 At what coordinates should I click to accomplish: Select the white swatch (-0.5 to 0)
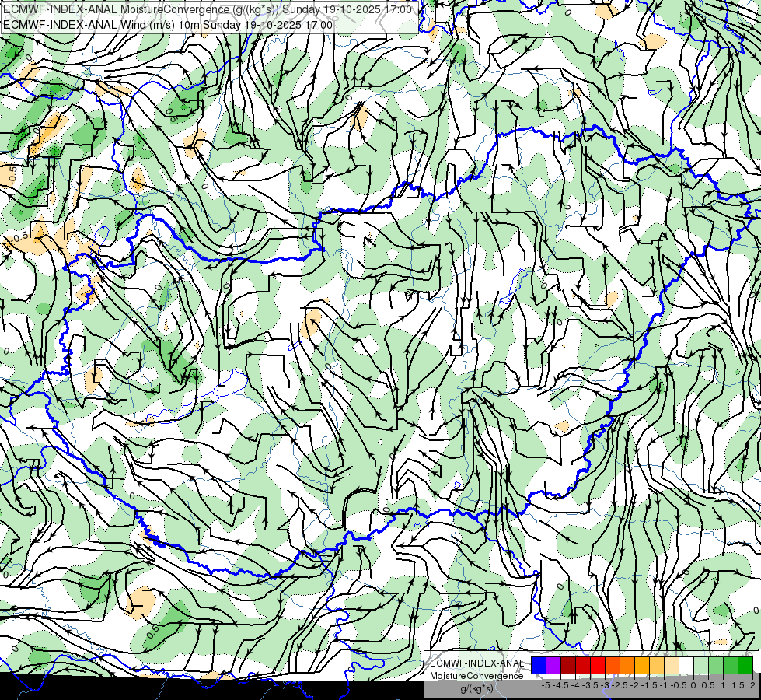(686, 665)
